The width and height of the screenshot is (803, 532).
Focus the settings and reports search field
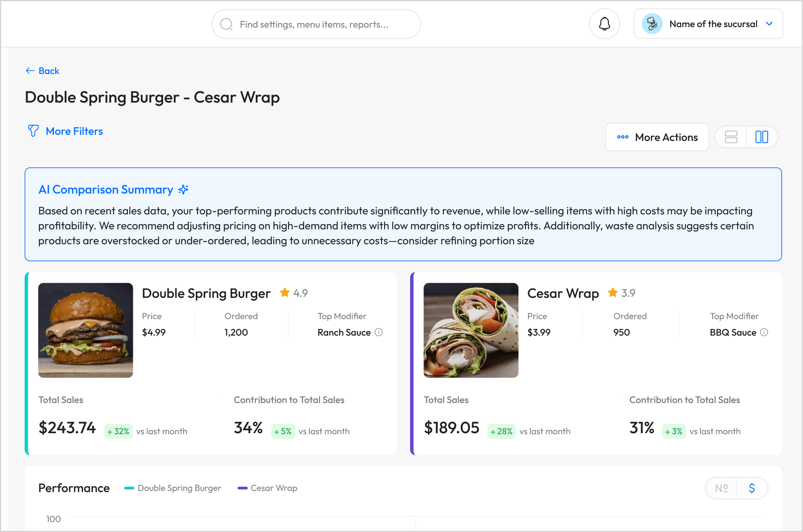[x=316, y=24]
